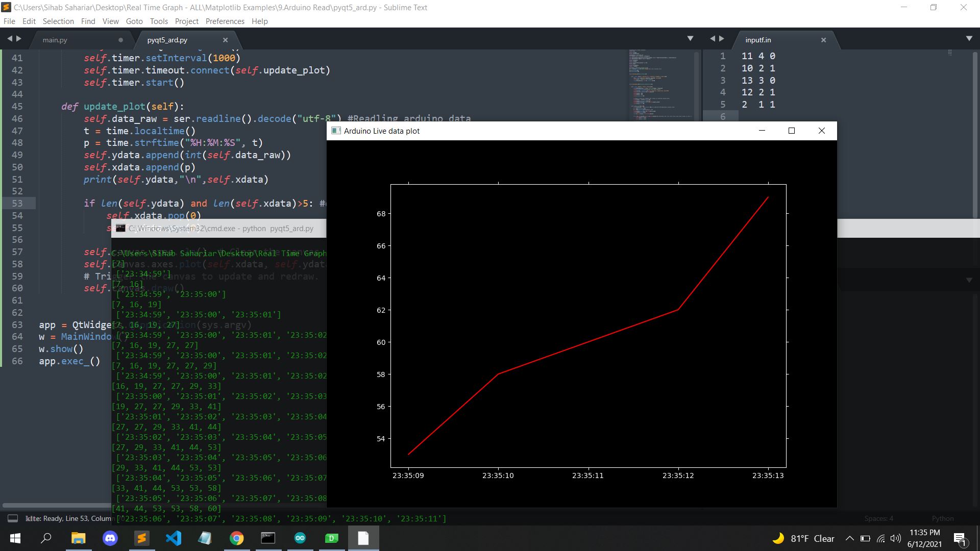Toggle the side bar icon in status bar
980x551 pixels.
click(x=13, y=518)
